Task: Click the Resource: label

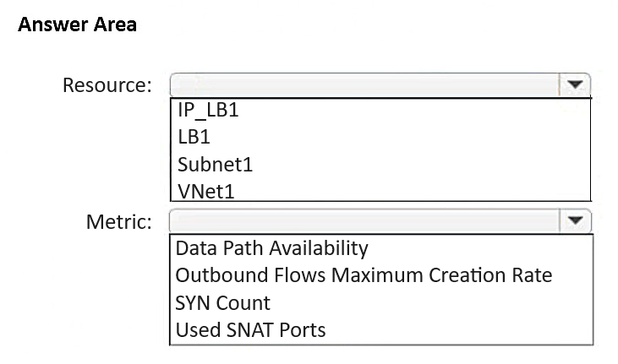Action: point(107,85)
